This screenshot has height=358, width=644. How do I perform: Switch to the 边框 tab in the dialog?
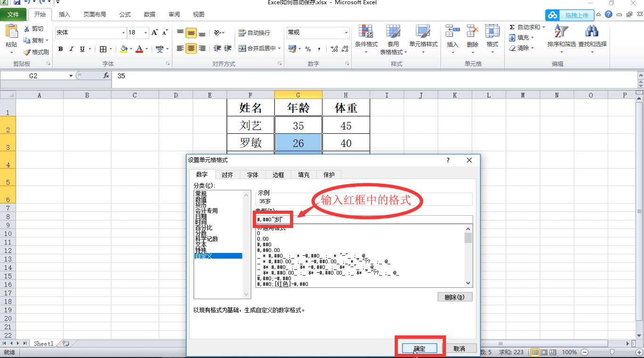click(x=278, y=174)
